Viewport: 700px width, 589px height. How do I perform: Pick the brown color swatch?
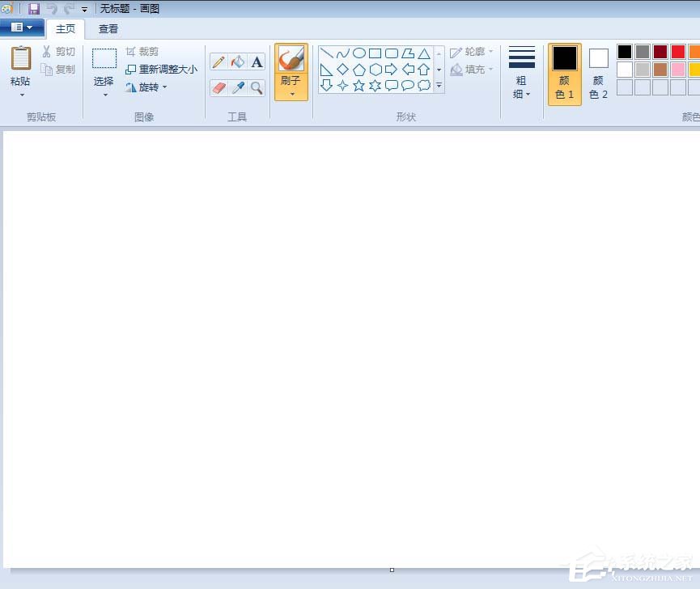(x=660, y=70)
